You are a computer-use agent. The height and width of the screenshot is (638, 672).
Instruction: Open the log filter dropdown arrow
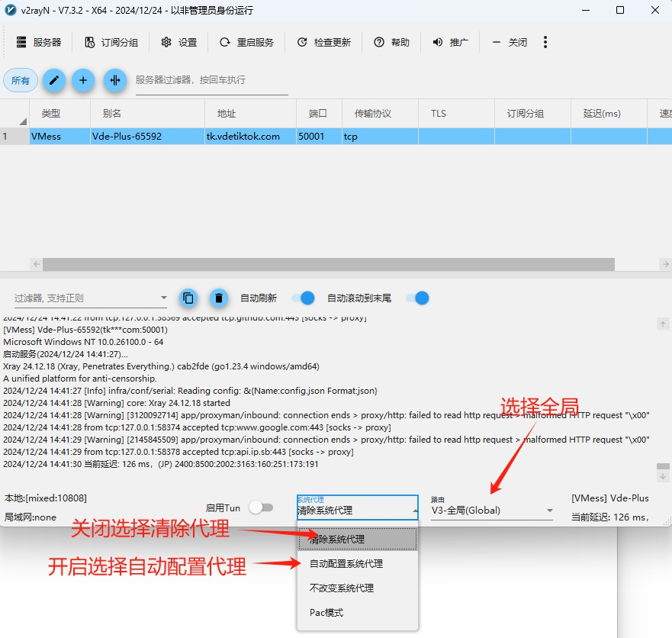tap(163, 298)
